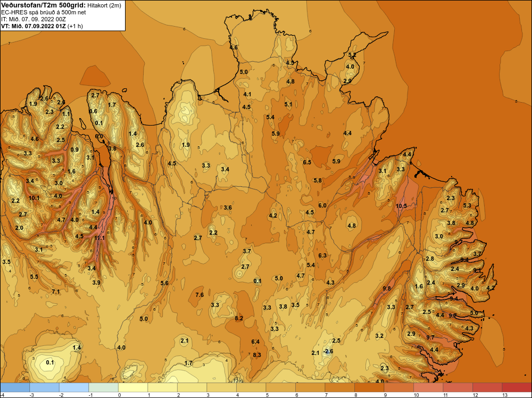
Task: Select the 1.1 temperature label
Action: (66, 114)
